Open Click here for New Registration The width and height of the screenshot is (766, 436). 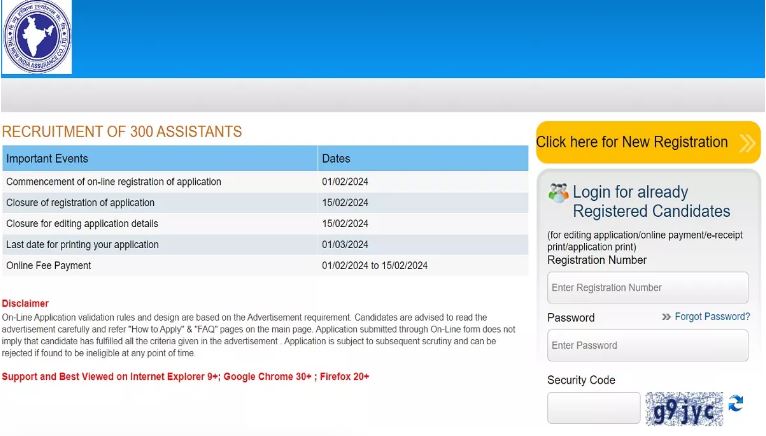click(x=632, y=142)
